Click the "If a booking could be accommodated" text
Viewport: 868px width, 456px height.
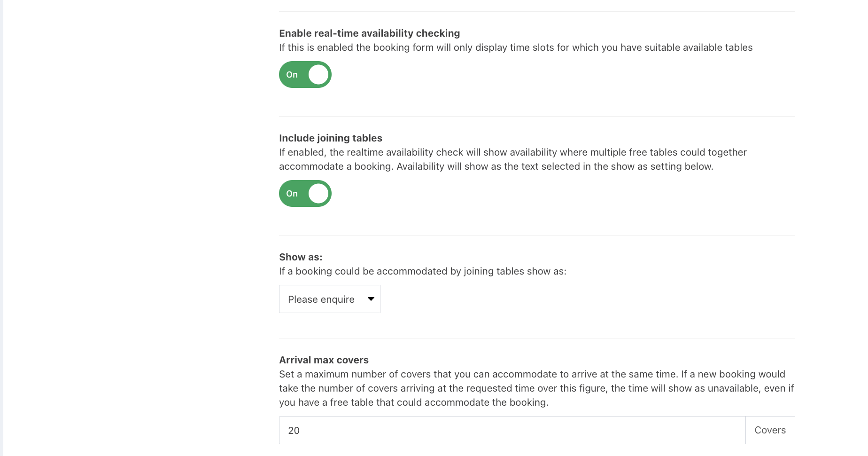click(422, 271)
